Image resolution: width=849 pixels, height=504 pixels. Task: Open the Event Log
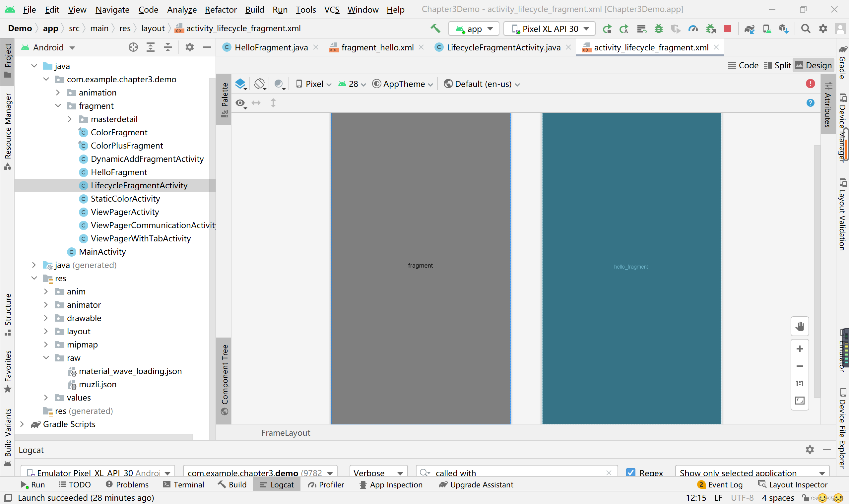click(x=720, y=485)
